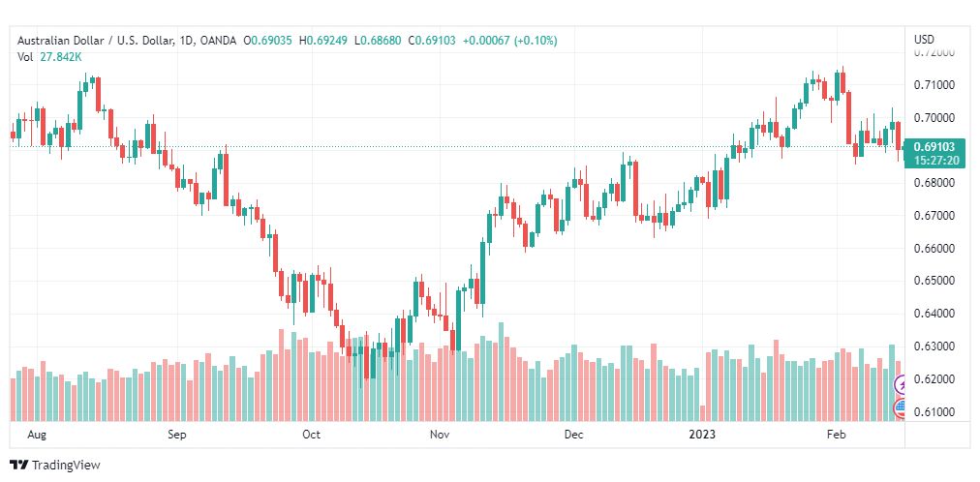Screen dimensions: 980x482
Task: Click the Oct label on time axis
Action: pyautogui.click(x=311, y=436)
